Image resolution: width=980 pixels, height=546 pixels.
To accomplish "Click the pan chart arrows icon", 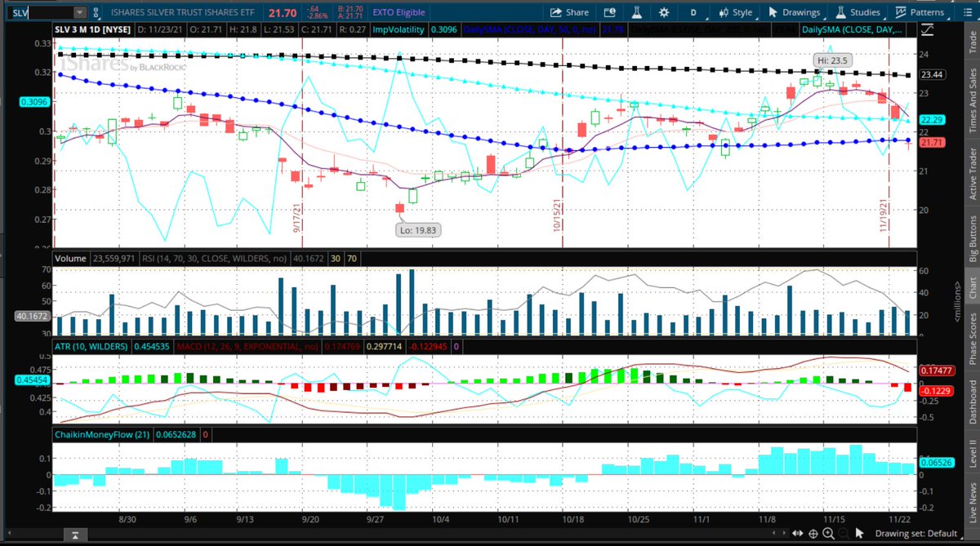I will coord(797,533).
